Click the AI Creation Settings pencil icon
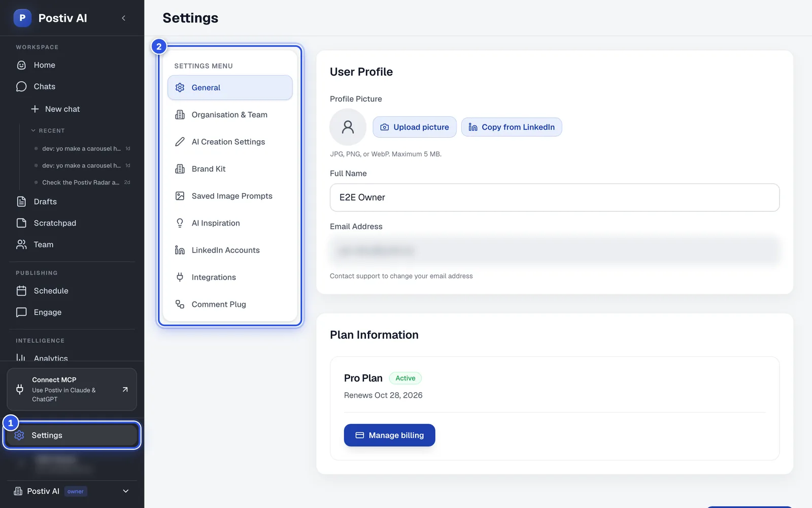Image resolution: width=812 pixels, height=508 pixels. tap(180, 142)
